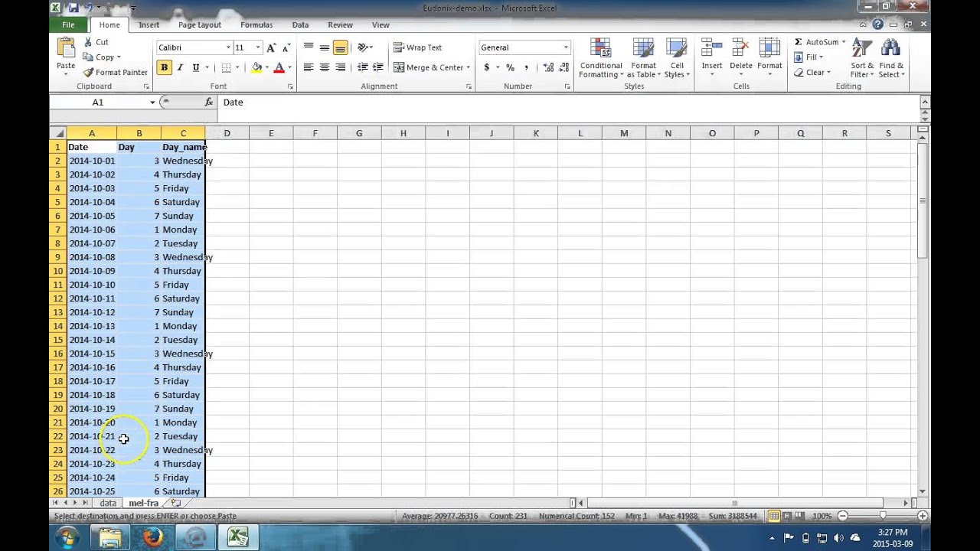Click the Insert cells icon

pyautogui.click(x=712, y=49)
